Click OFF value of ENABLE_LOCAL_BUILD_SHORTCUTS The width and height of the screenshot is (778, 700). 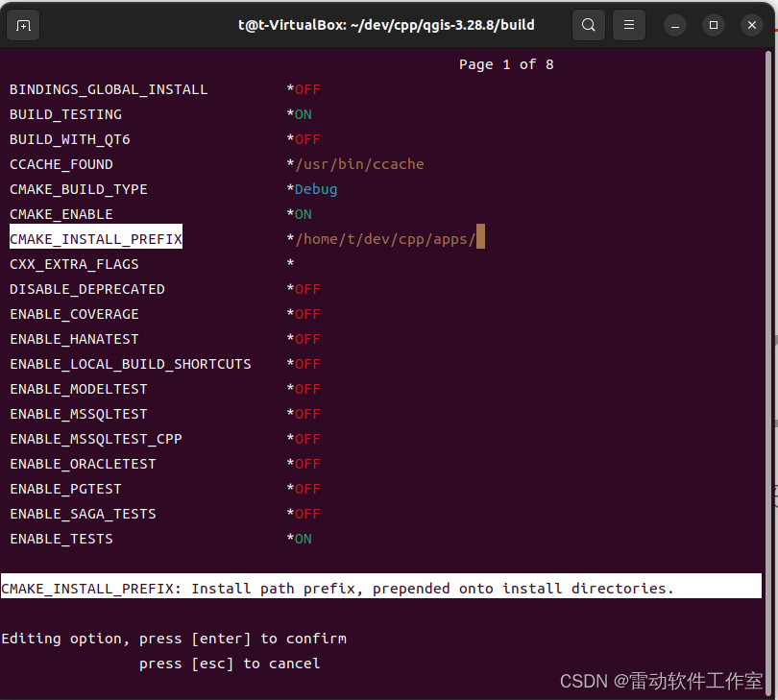point(307,364)
